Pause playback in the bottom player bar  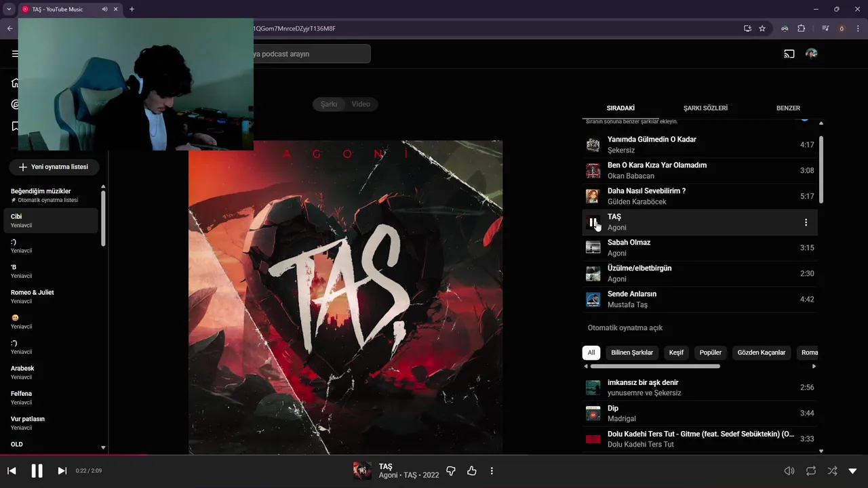pyautogui.click(x=37, y=470)
